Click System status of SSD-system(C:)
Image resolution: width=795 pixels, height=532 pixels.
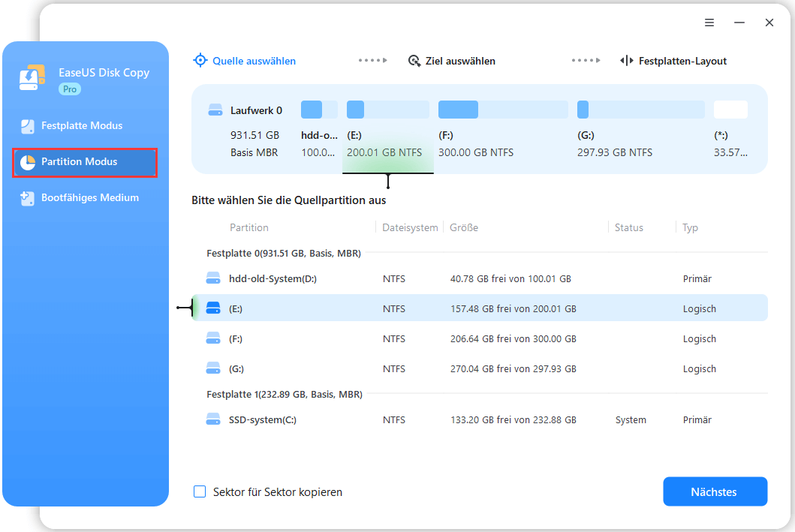pyautogui.click(x=631, y=419)
